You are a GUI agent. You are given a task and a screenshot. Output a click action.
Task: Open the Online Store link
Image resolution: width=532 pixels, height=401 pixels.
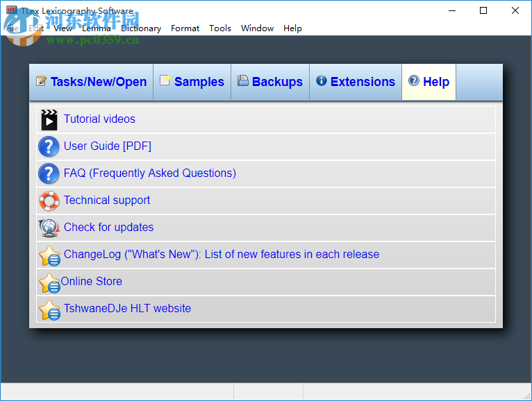(91, 282)
